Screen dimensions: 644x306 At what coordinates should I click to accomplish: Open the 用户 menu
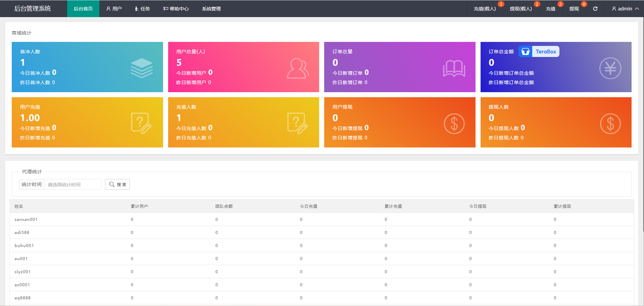pyautogui.click(x=114, y=9)
